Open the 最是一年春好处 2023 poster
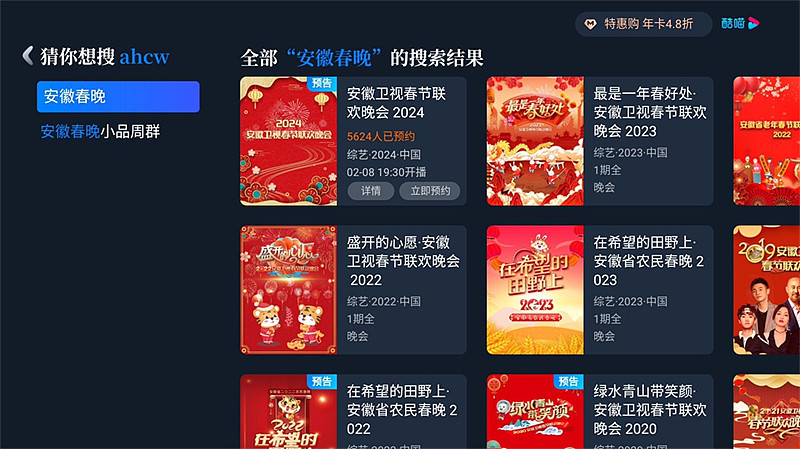The height and width of the screenshot is (449, 800). 535,141
